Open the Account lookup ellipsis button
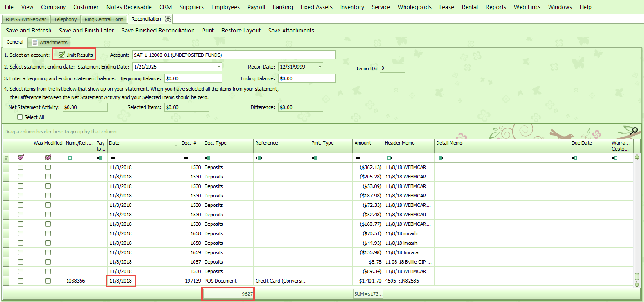Viewport: 644px width, 302px height. 331,55
